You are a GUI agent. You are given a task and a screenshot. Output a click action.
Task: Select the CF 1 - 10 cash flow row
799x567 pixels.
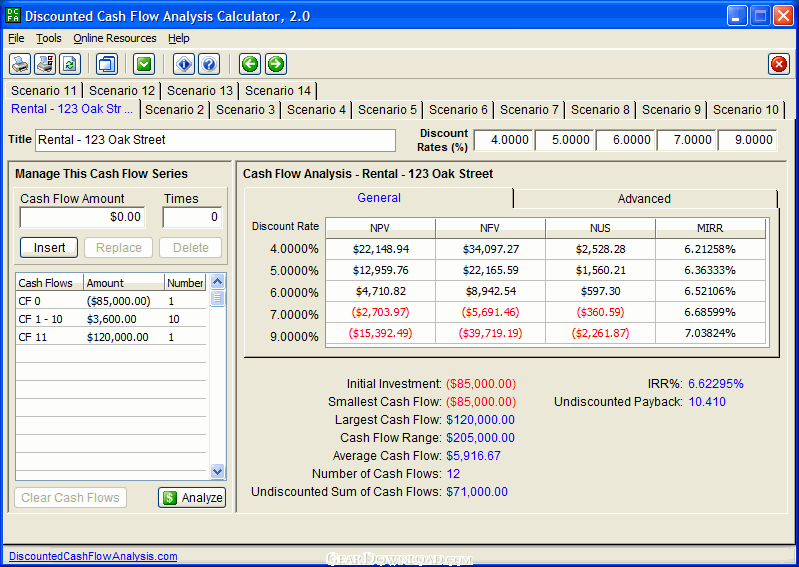pos(111,319)
